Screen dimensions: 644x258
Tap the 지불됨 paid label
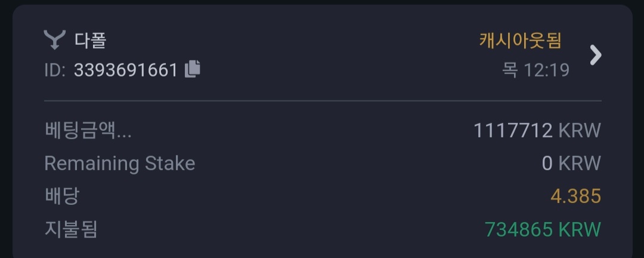point(70,229)
